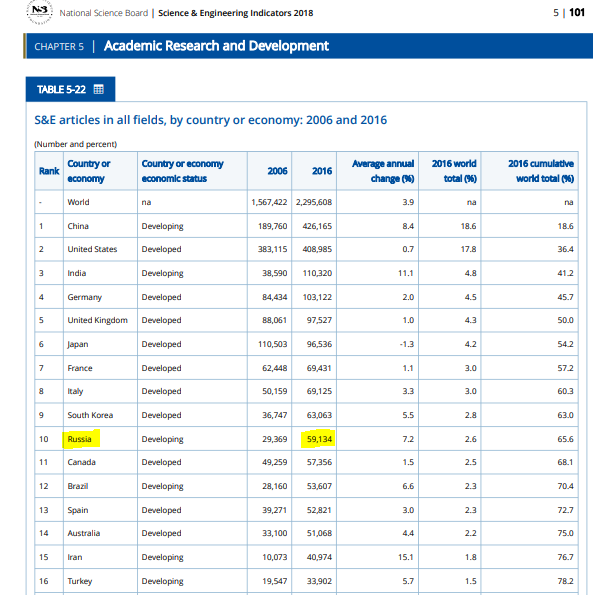The image size is (615, 595).
Task: Click the Academic Research and Development heading
Action: pyautogui.click(x=216, y=46)
